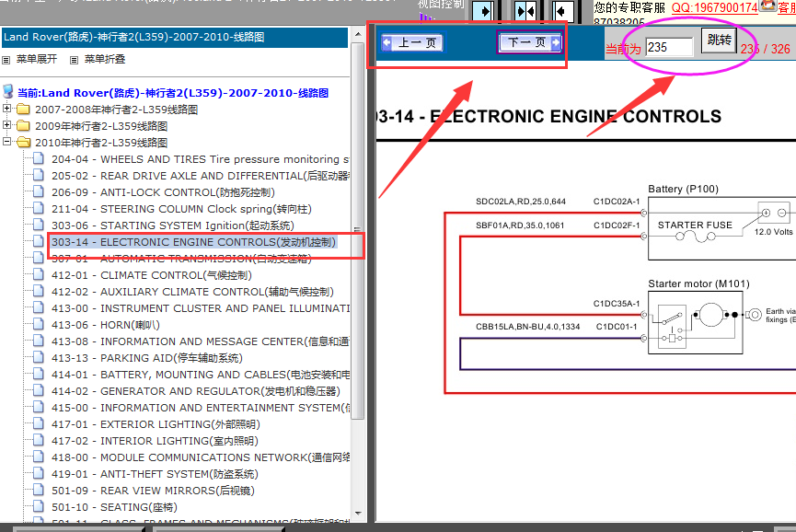
Task: Click the page icon beside 413-06 HORN
Action: pos(38,324)
